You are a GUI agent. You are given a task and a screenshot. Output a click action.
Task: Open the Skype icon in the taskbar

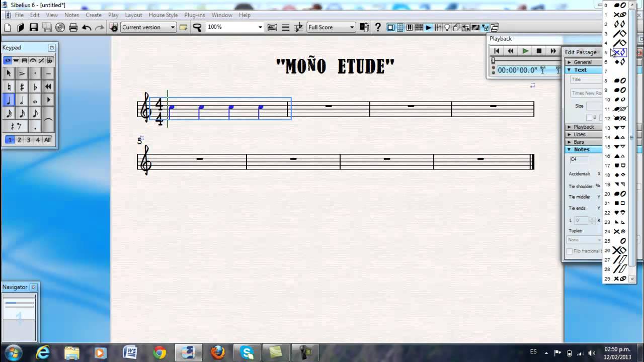point(247,352)
